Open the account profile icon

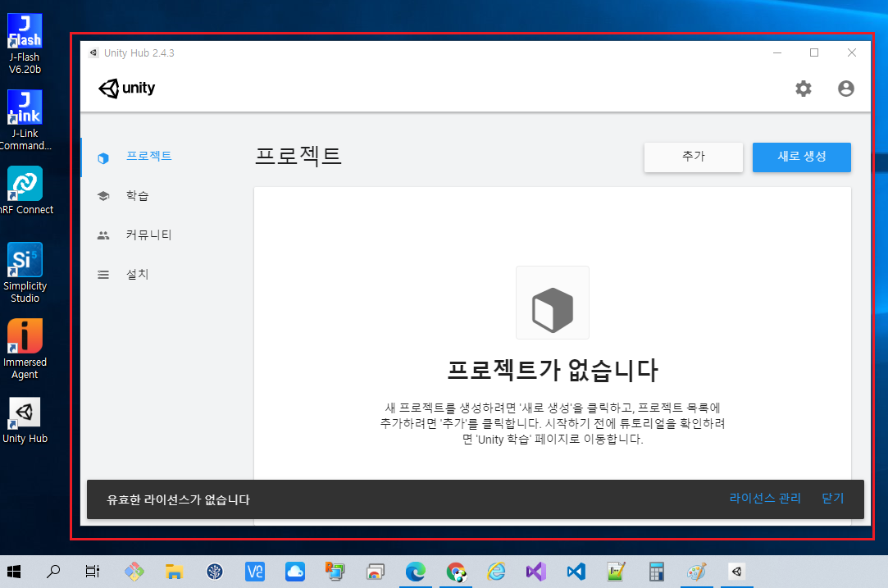coord(845,89)
